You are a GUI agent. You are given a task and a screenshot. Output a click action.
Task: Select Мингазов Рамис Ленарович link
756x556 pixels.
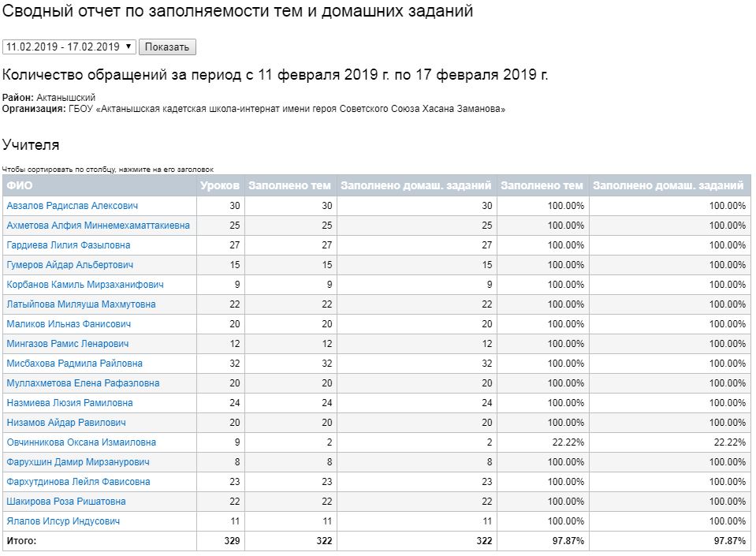coord(68,344)
